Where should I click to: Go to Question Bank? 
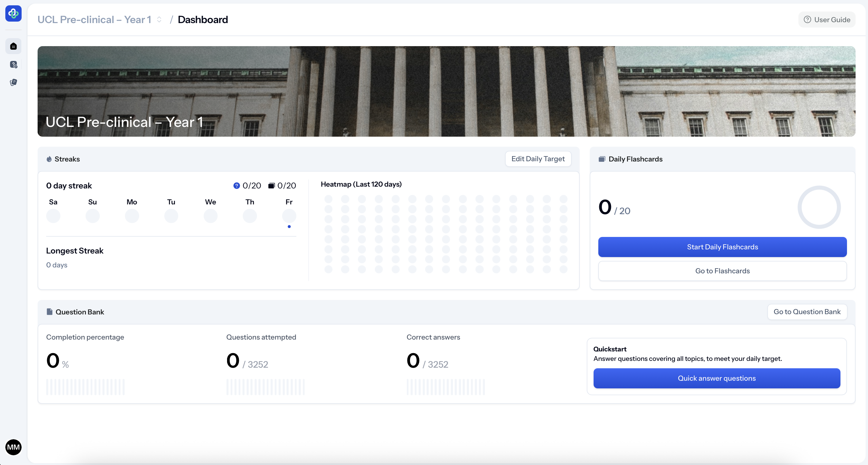807,311
